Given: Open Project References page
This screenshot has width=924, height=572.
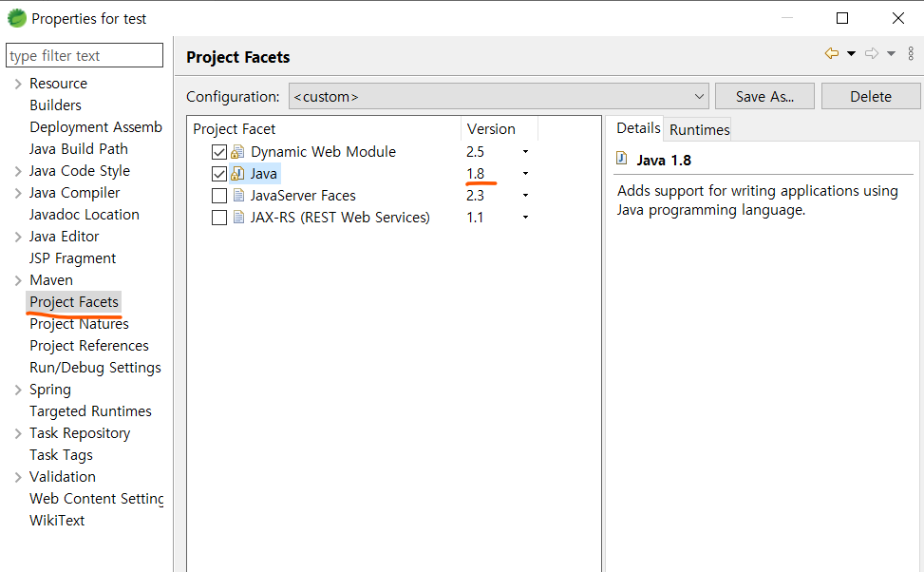Looking at the screenshot, I should coord(89,346).
